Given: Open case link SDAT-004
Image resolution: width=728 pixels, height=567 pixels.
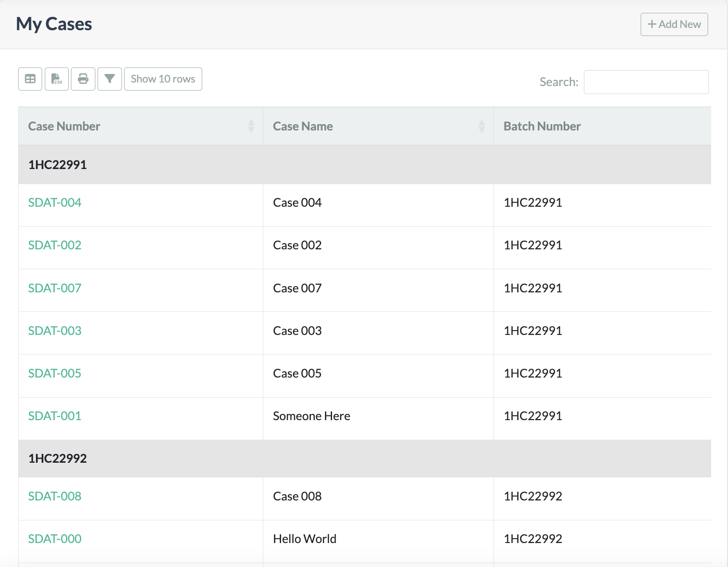Looking at the screenshot, I should click(x=55, y=203).
